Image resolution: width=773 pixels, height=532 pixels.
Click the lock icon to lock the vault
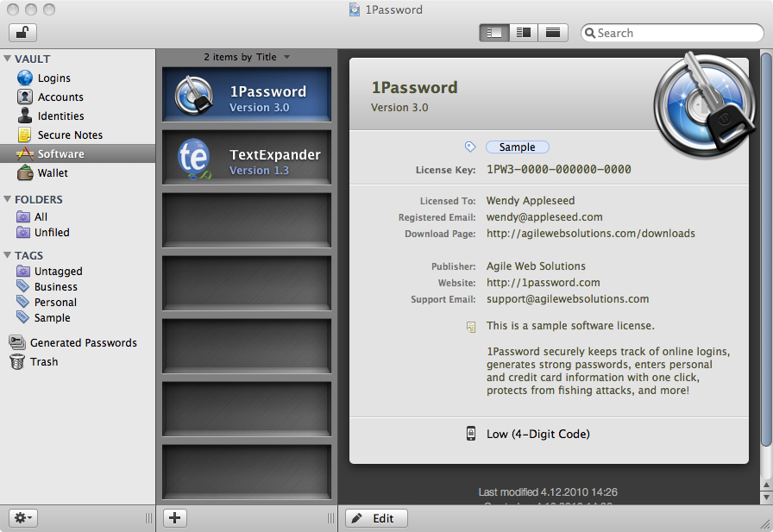point(22,32)
